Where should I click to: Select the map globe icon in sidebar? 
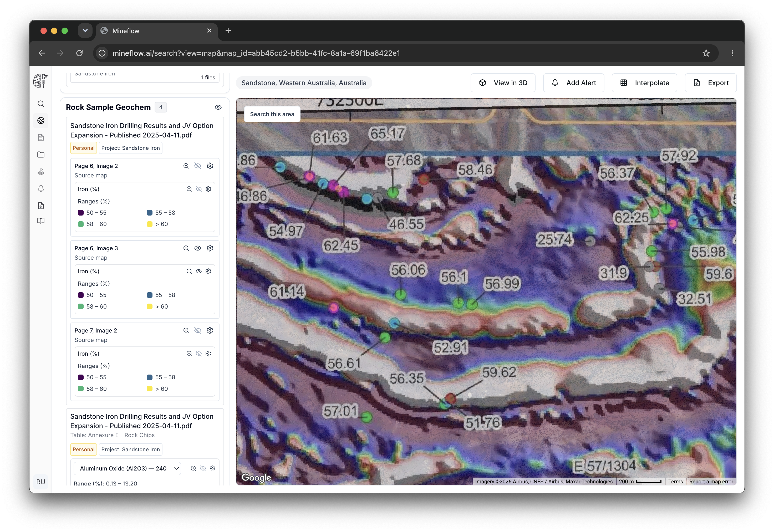41,121
